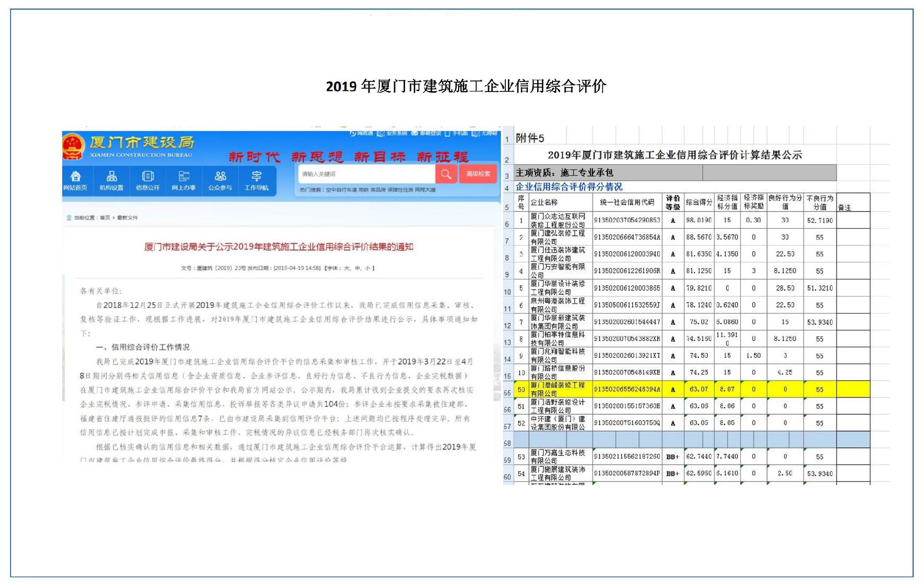Click the 综合得分 column header

(x=699, y=203)
